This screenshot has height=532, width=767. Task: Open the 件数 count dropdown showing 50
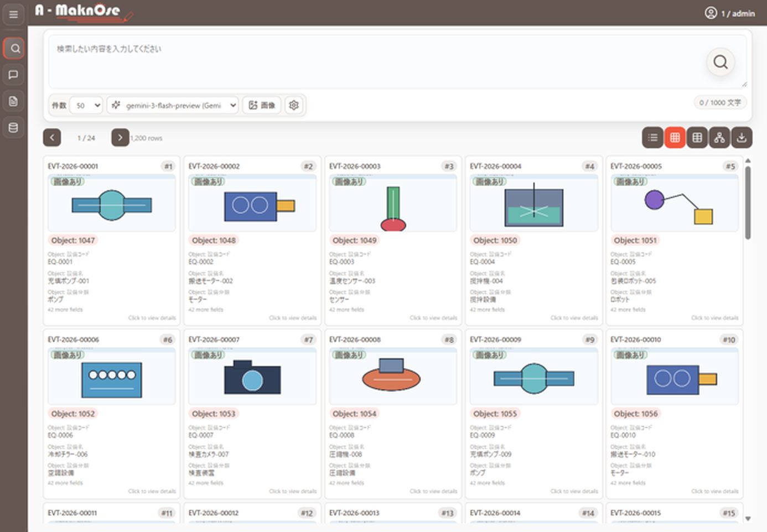pos(86,105)
